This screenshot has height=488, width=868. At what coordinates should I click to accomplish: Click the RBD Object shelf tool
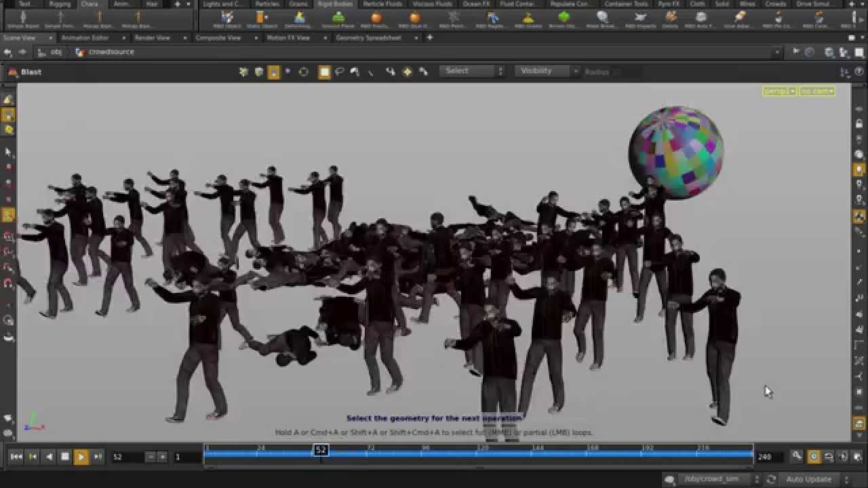[x=227, y=19]
